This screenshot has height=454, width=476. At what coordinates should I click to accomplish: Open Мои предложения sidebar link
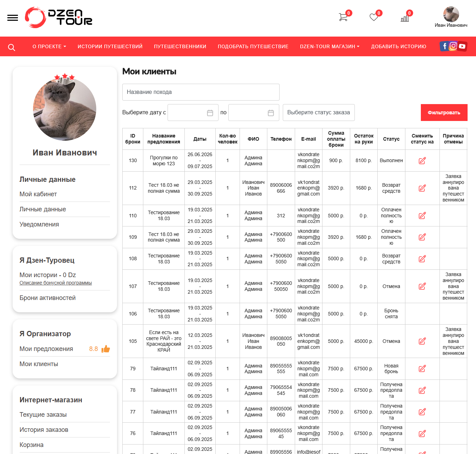(46, 349)
